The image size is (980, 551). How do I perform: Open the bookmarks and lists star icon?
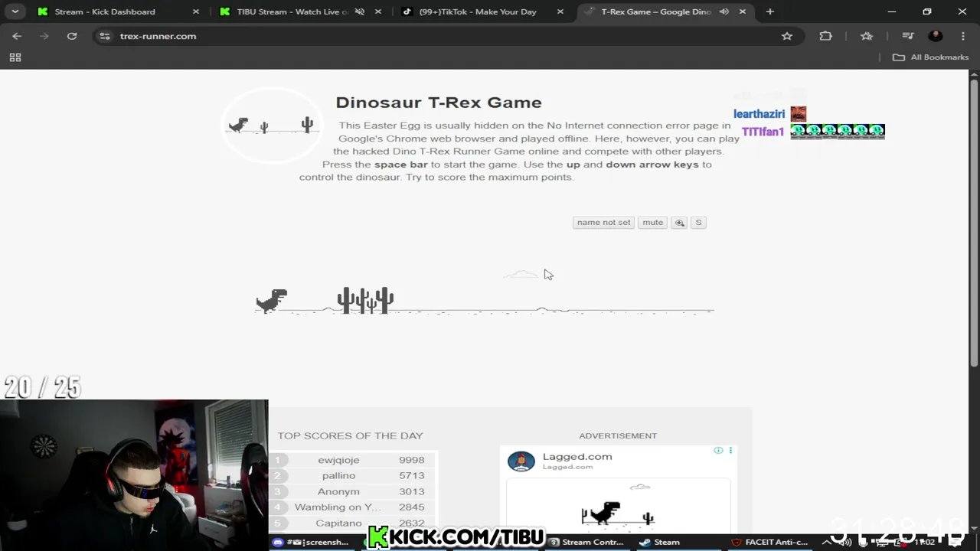point(867,36)
